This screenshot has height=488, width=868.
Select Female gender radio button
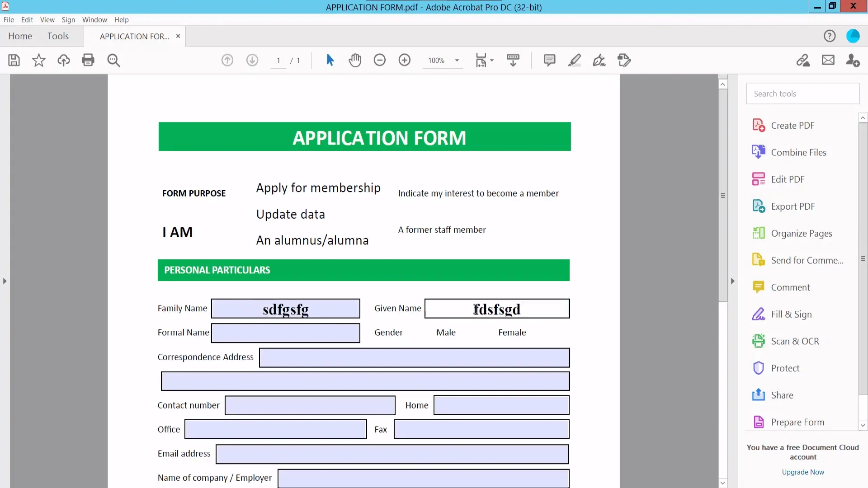490,333
